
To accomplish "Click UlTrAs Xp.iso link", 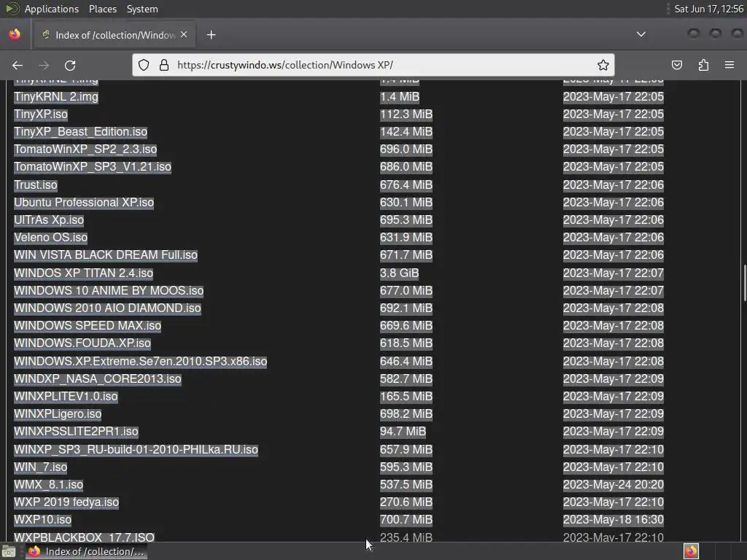I will coord(49,220).
